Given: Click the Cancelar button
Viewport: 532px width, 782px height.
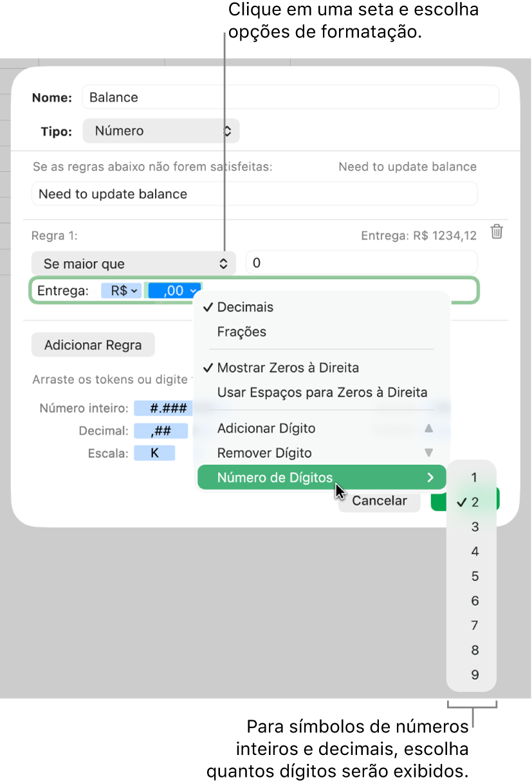Looking at the screenshot, I should [379, 500].
